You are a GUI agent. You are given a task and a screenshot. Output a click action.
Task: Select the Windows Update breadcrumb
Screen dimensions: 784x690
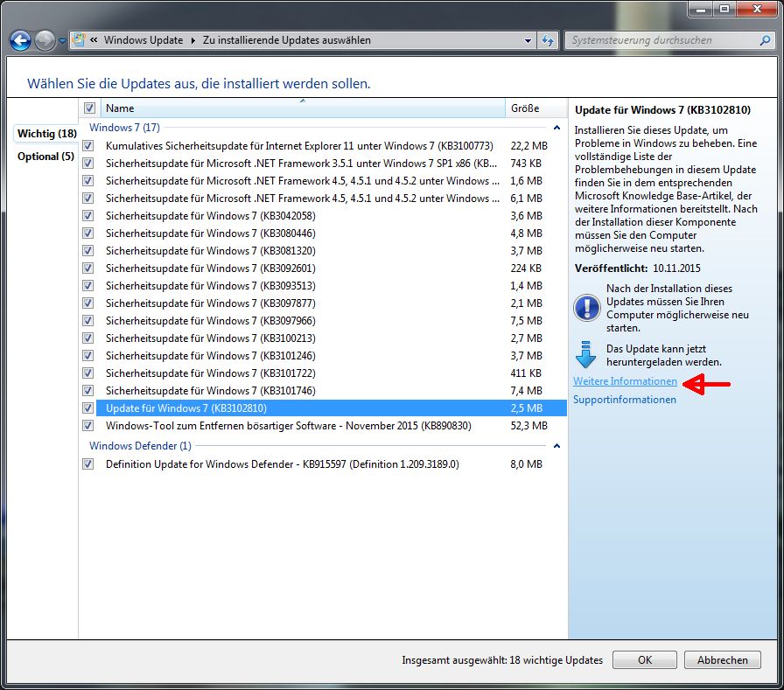pyautogui.click(x=143, y=40)
